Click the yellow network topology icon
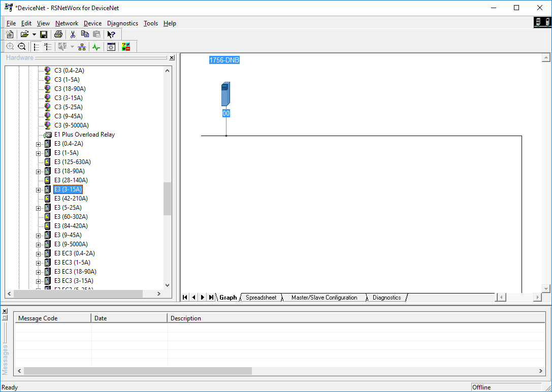Screen dimensions: 552x392 [x=82, y=46]
